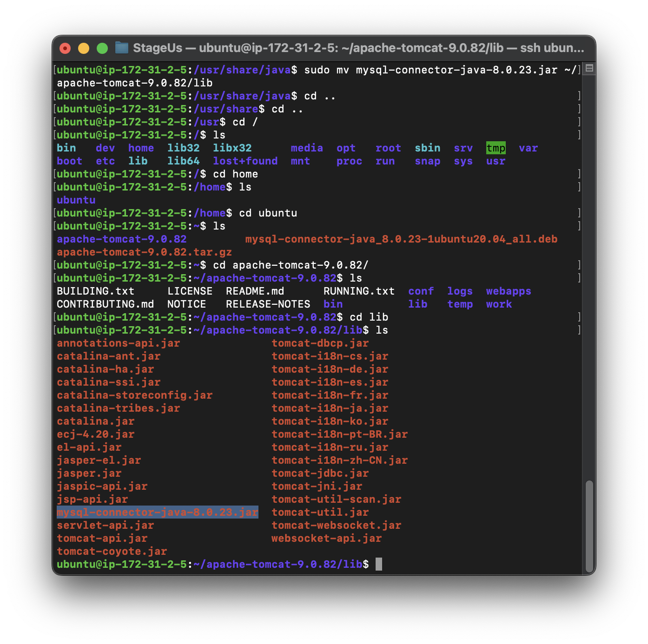Click the window title 'StageUs — ubuntu@ip-172-31-2-5'
Image resolution: width=648 pixels, height=644 pixels.
point(358,48)
